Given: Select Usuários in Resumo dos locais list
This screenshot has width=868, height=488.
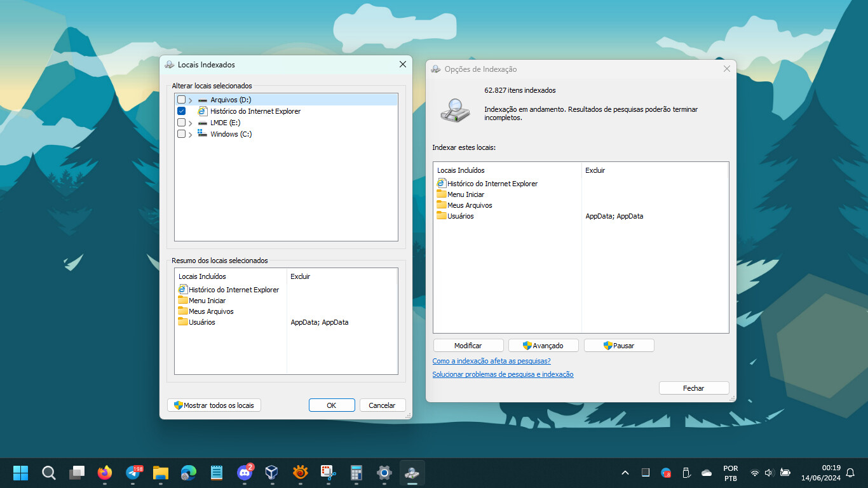Looking at the screenshot, I should point(201,322).
